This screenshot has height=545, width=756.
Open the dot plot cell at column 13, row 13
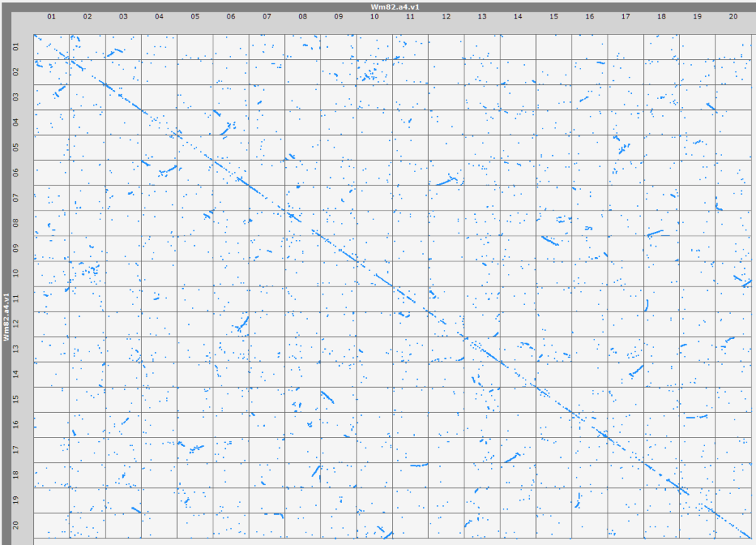482,349
